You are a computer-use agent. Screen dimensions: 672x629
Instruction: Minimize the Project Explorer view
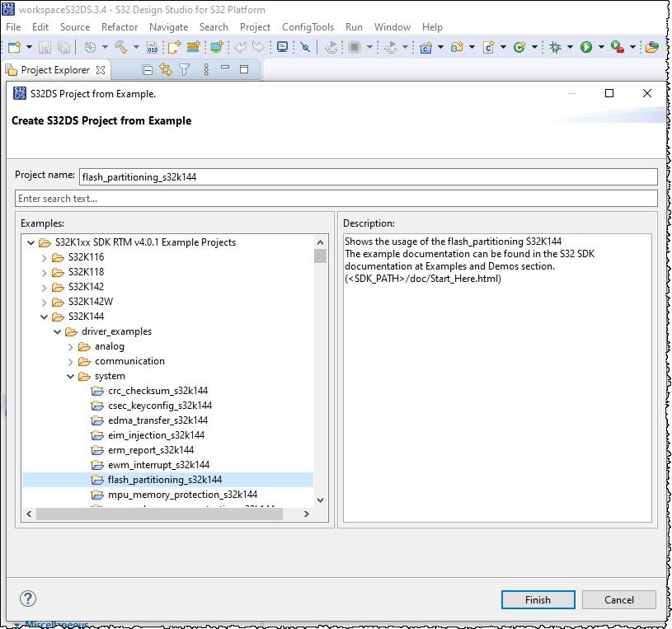click(224, 70)
